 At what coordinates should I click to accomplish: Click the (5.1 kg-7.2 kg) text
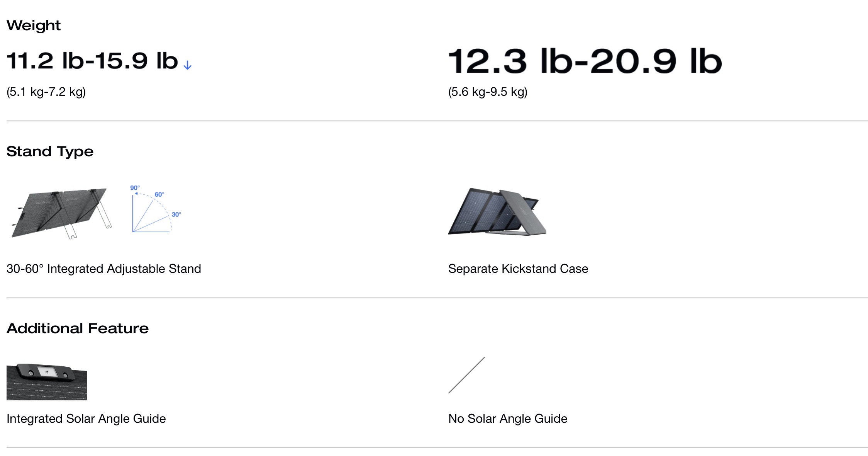pyautogui.click(x=46, y=92)
